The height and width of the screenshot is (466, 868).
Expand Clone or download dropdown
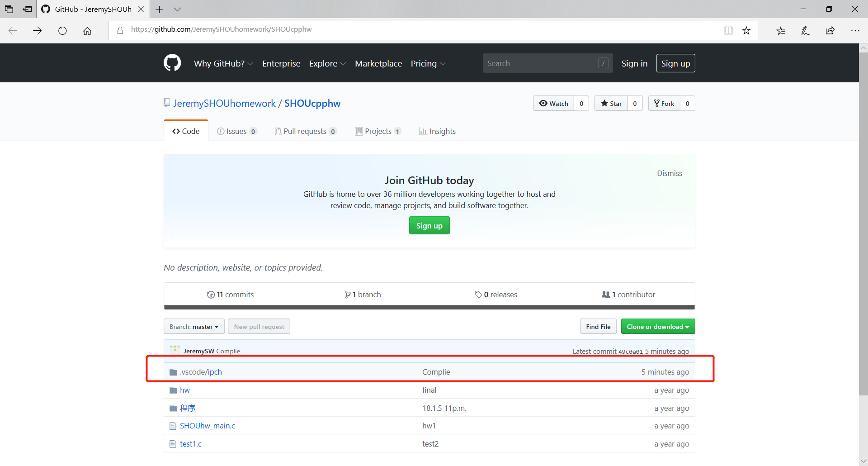click(x=658, y=327)
